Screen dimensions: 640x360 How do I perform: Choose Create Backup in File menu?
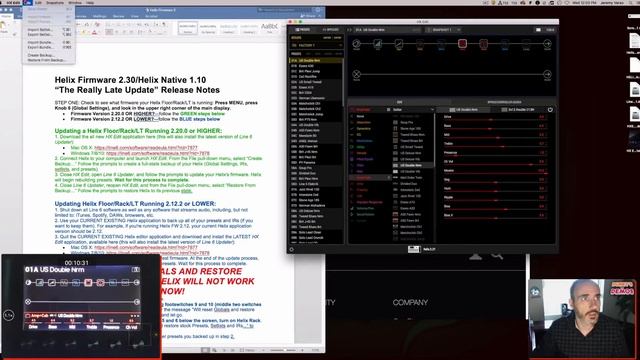click(x=41, y=55)
